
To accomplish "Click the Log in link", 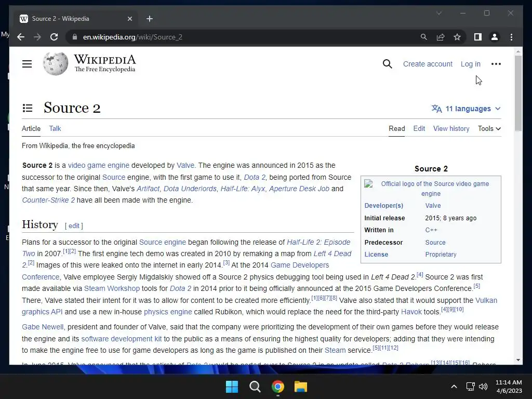I will (470, 64).
